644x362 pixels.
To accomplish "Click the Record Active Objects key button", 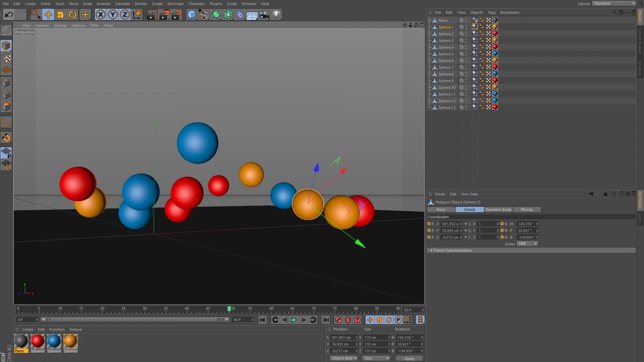I will tap(339, 320).
